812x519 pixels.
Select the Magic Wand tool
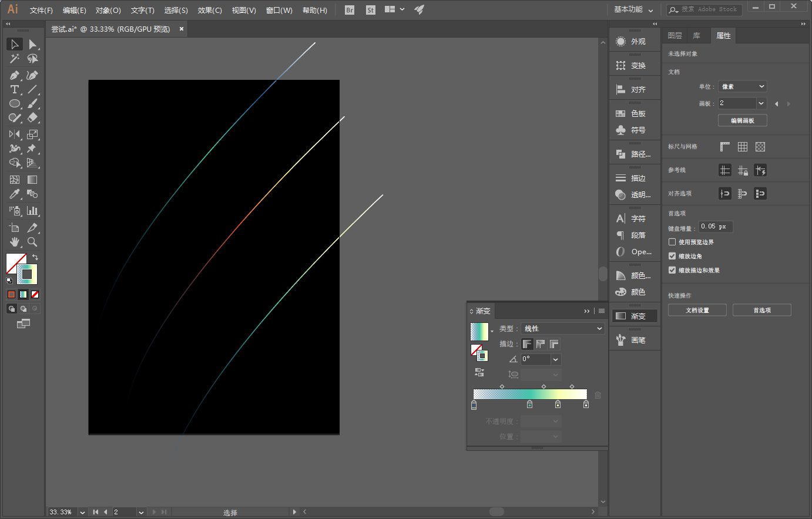(14, 59)
